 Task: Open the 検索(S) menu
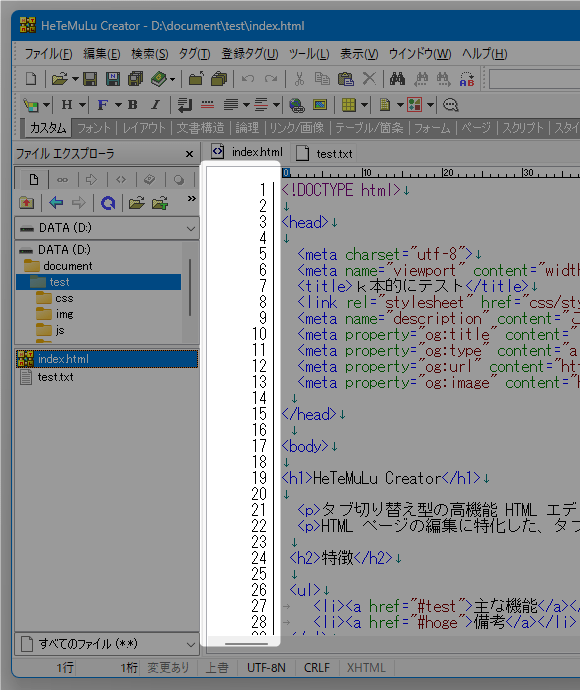coord(150,54)
